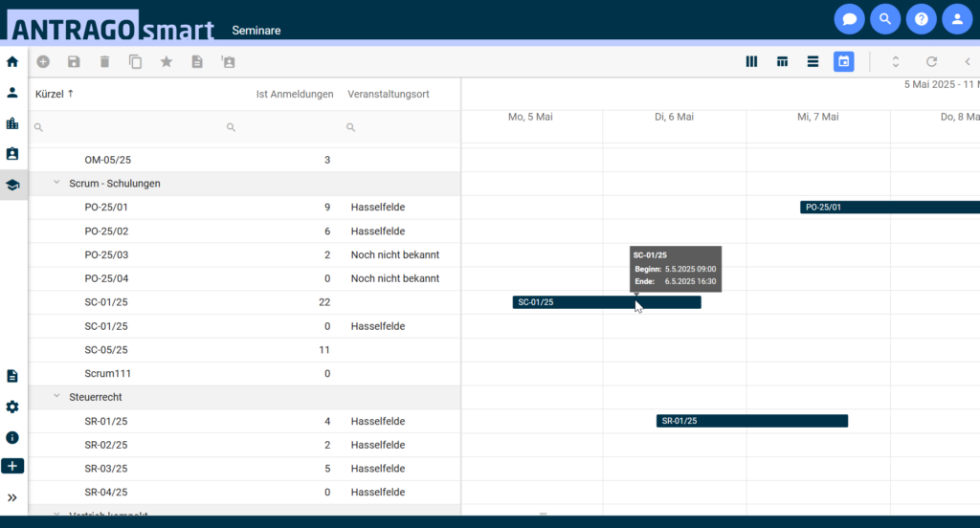The width and height of the screenshot is (980, 528).
Task: Switch to the calendar timeline view
Action: click(x=843, y=61)
